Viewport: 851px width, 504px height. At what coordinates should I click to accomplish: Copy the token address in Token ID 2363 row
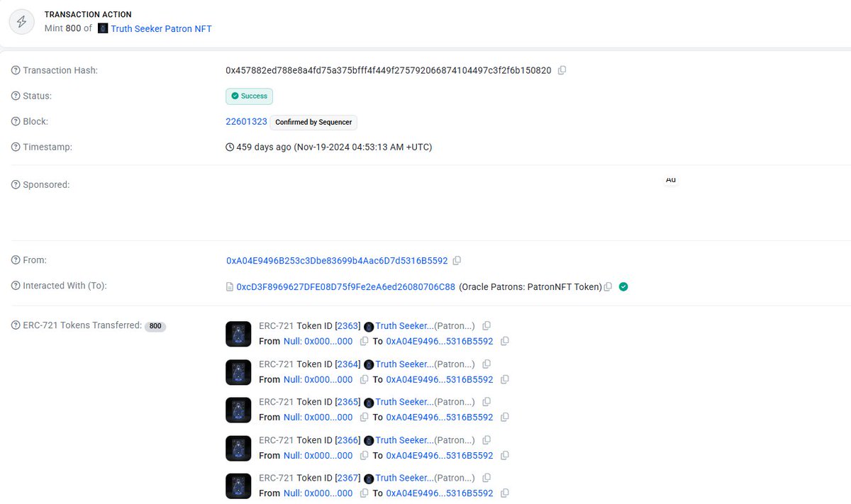486,326
